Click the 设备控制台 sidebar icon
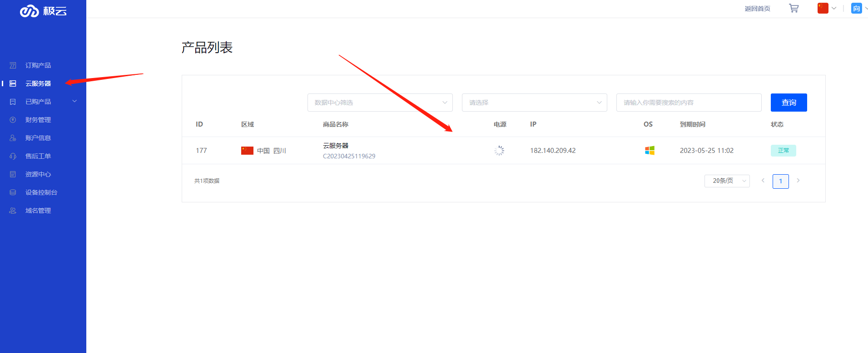This screenshot has width=868, height=353. coord(13,192)
